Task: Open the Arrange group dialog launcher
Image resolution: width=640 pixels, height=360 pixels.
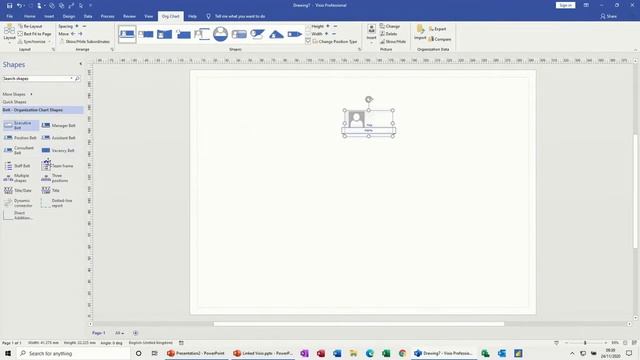Action: coord(112,49)
